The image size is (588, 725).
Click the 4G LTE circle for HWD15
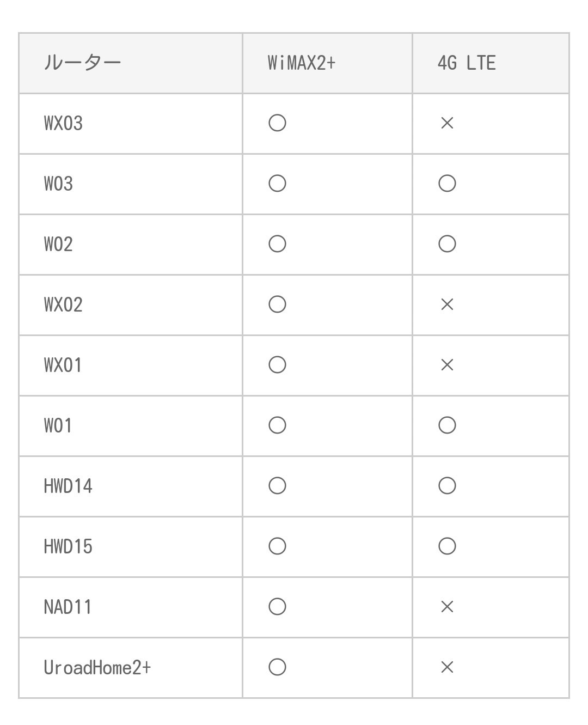447,546
